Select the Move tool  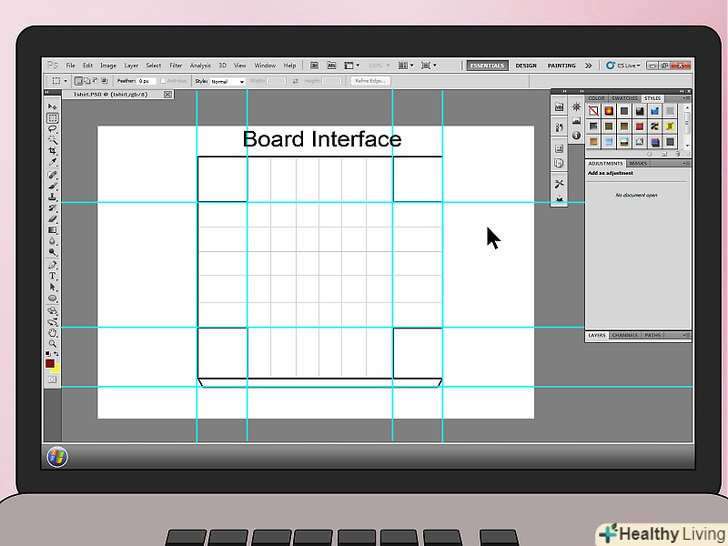53,107
